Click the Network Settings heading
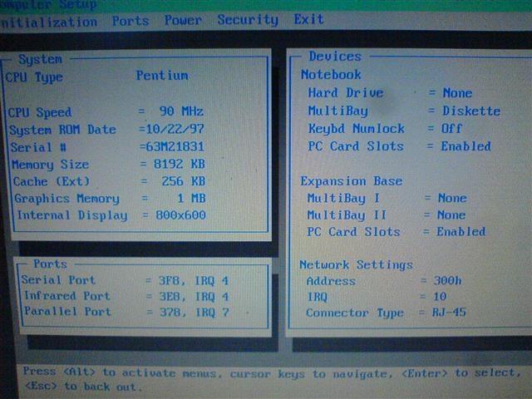Viewport: 532px width, 399px height. (x=356, y=265)
